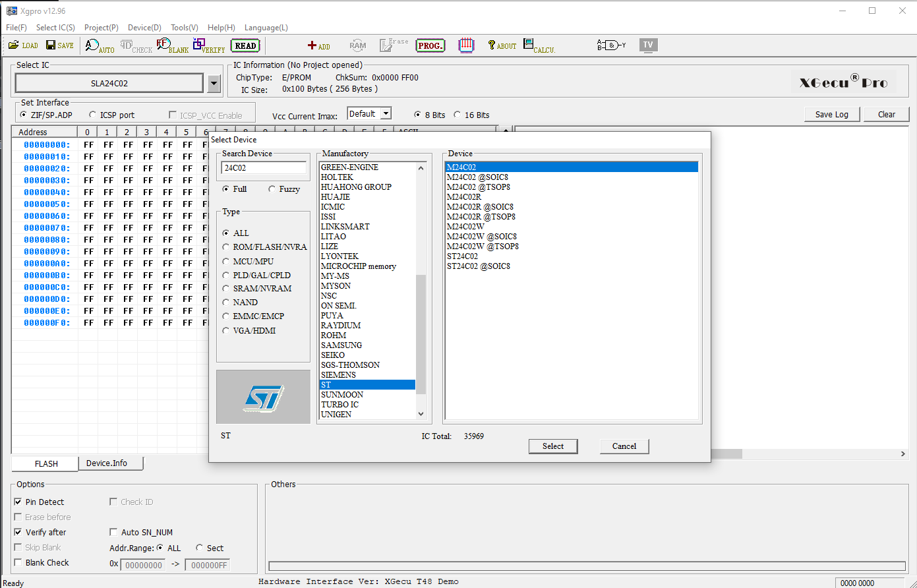Open the File(F) menu

tap(16, 28)
